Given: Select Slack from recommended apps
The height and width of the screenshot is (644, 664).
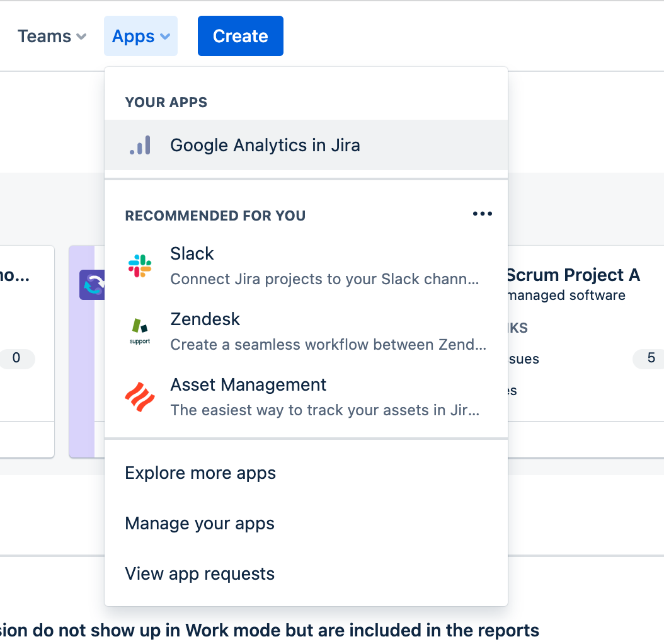Looking at the screenshot, I should (x=192, y=254).
